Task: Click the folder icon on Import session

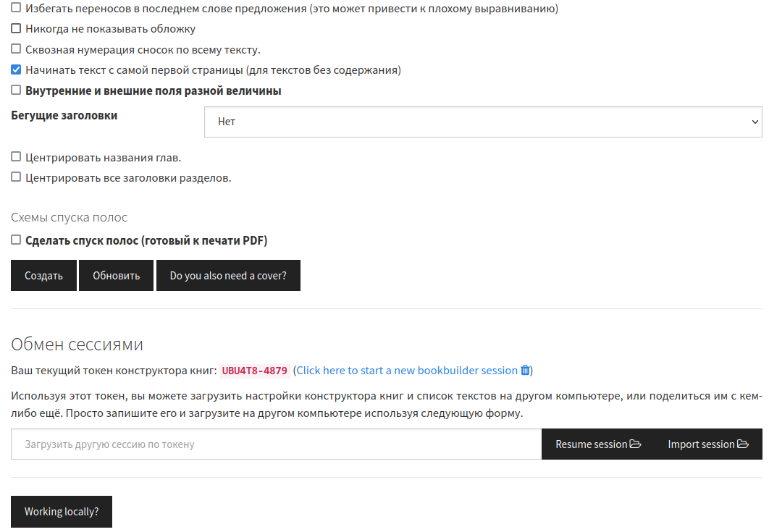Action: 743,444
